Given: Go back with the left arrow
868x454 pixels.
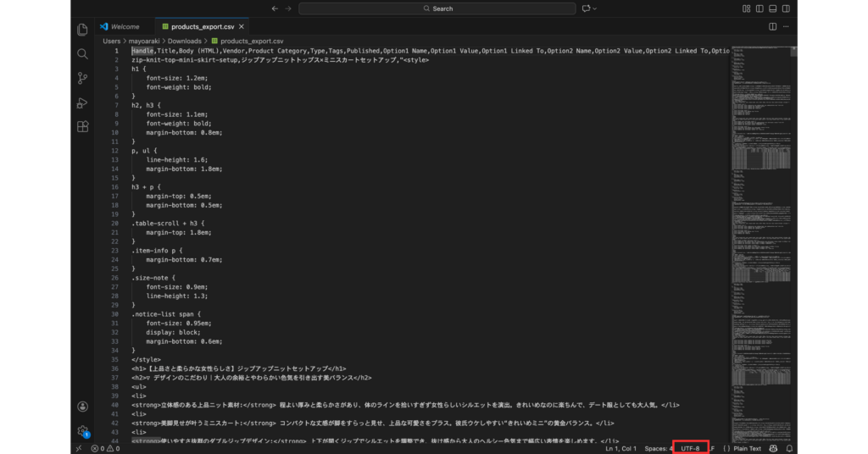Looking at the screenshot, I should point(275,8).
